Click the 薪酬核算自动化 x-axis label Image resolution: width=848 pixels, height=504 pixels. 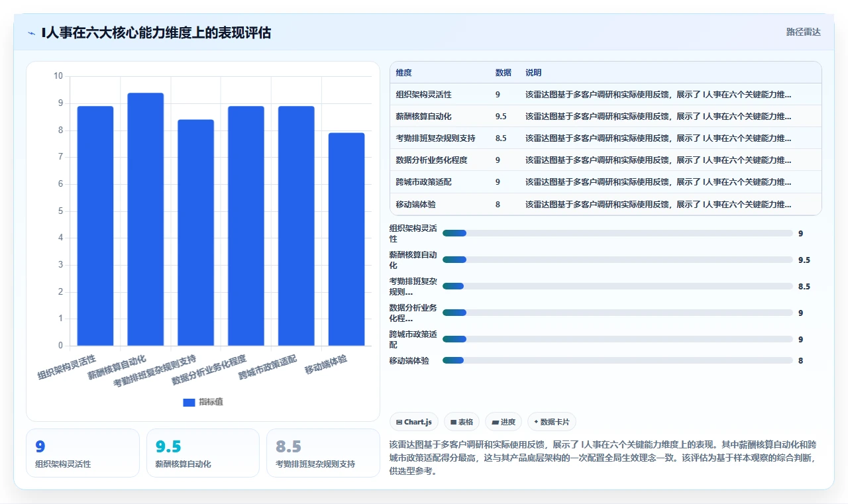pos(117,367)
